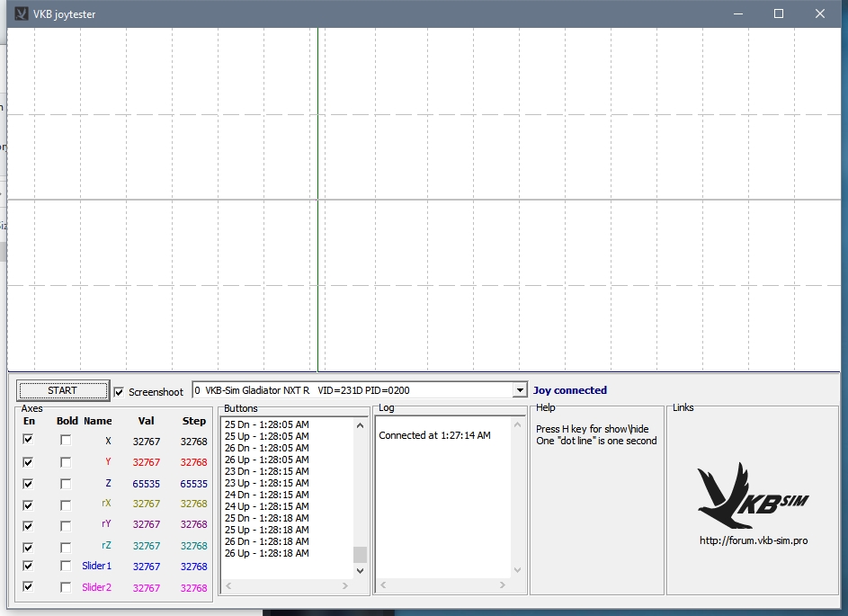Toggle the Screenshoot checkbox
The width and height of the screenshot is (848, 616).
120,392
